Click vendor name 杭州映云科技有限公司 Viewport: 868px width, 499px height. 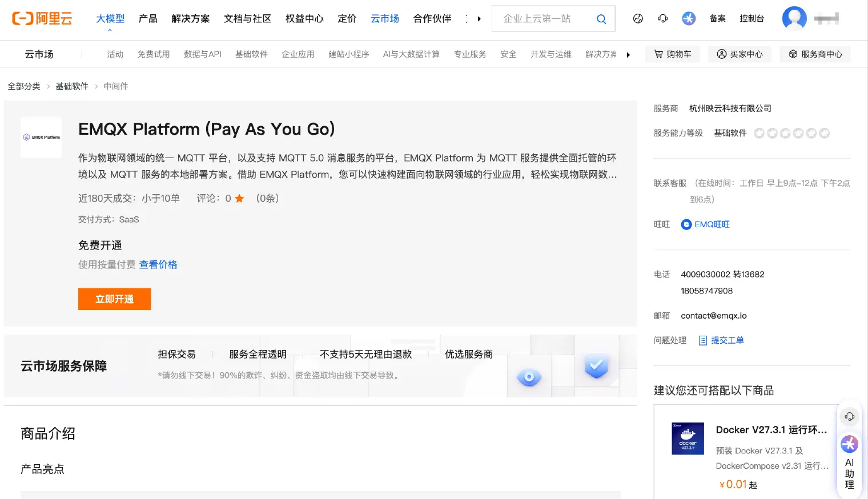(730, 108)
